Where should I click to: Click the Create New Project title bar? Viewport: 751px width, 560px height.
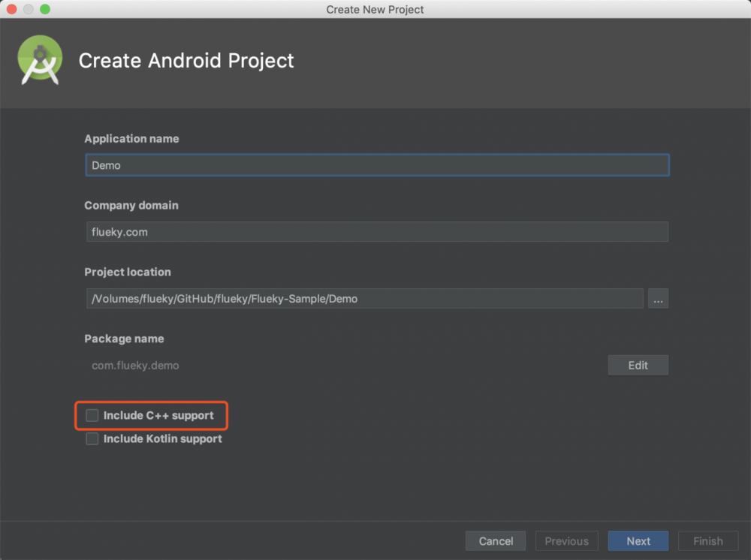point(375,9)
